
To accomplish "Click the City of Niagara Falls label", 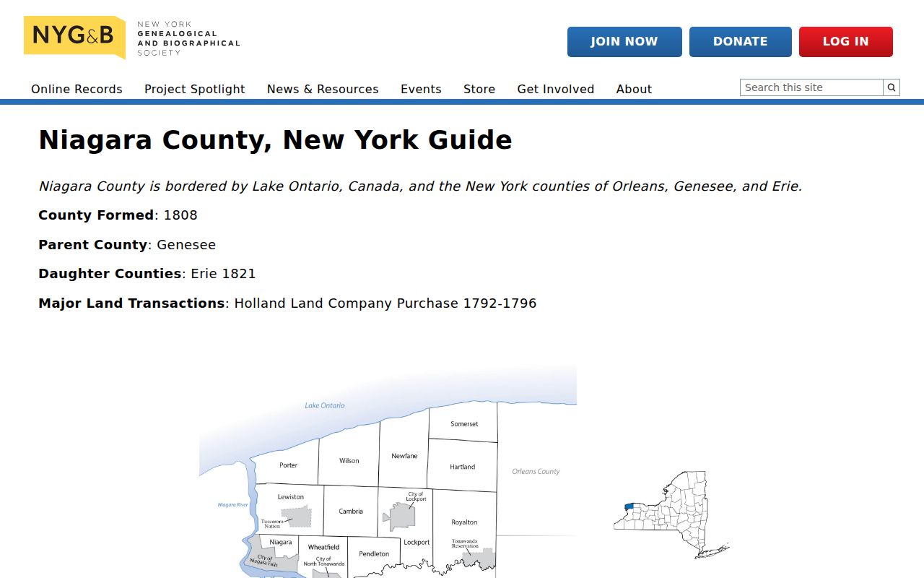I will [265, 560].
